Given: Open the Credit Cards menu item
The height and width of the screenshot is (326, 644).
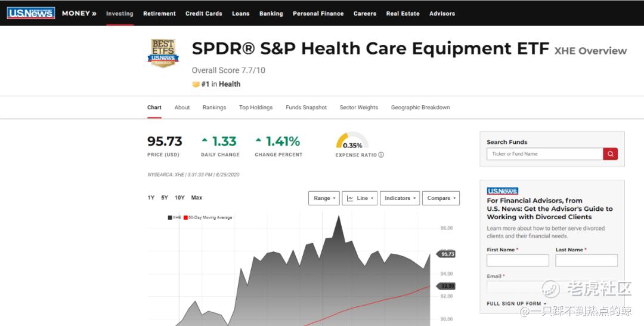Looking at the screenshot, I should click(x=204, y=14).
